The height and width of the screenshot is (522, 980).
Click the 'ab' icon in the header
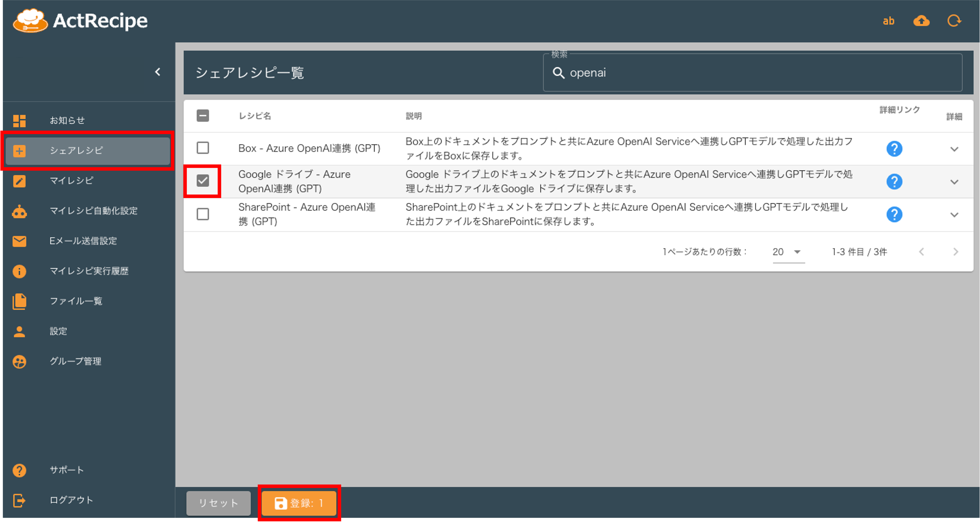click(889, 21)
